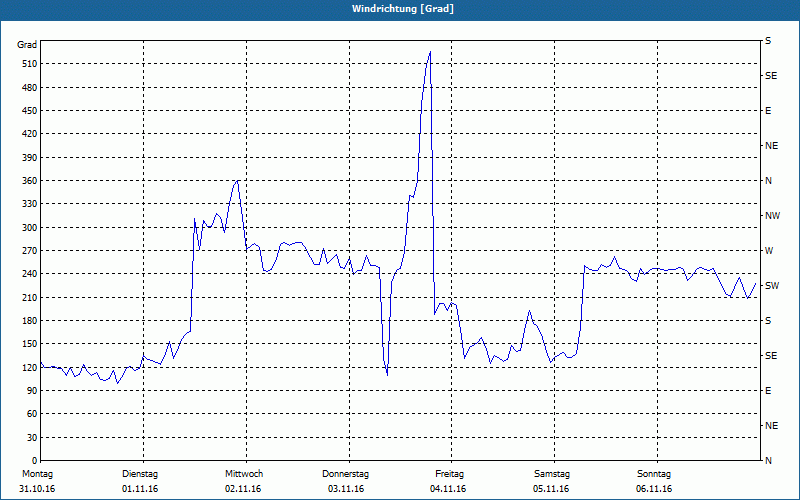Click the E compass label on the 450 gridline
The height and width of the screenshot is (500, 800).
768,111
